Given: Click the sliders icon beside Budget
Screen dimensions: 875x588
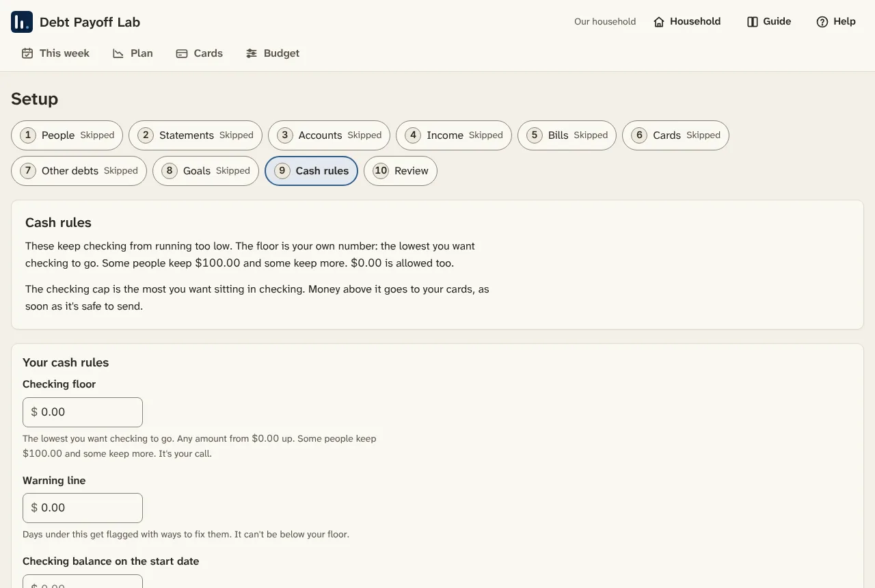Looking at the screenshot, I should coord(252,53).
